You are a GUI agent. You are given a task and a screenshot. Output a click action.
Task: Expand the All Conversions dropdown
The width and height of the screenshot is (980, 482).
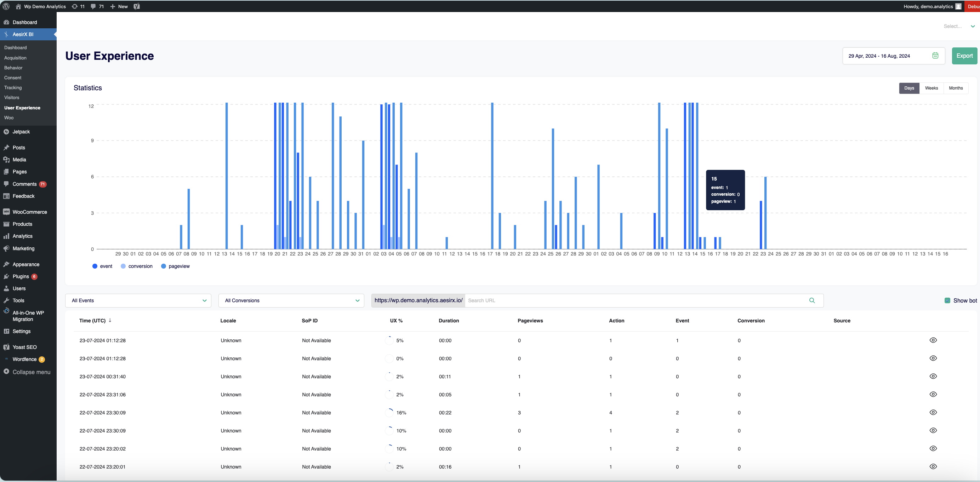click(291, 300)
